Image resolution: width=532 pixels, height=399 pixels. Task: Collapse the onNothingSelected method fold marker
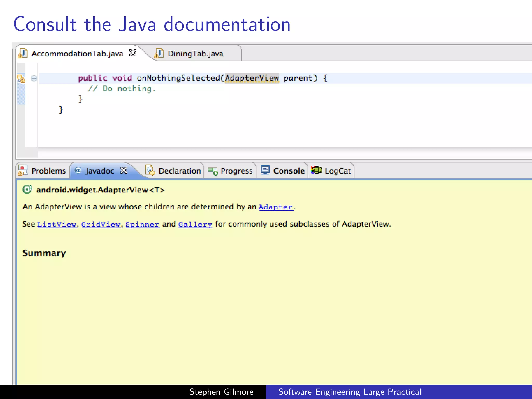(34, 78)
